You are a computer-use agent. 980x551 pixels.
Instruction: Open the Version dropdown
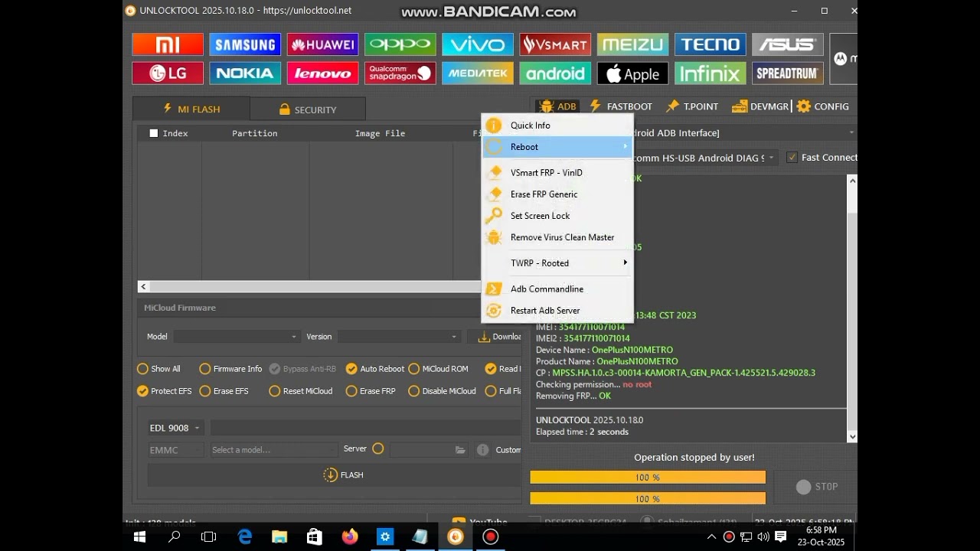(400, 337)
